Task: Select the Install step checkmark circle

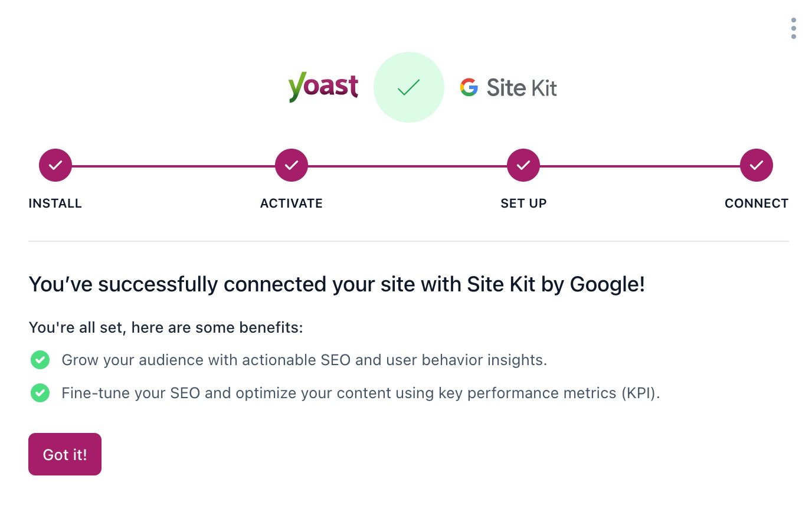Action: tap(55, 166)
